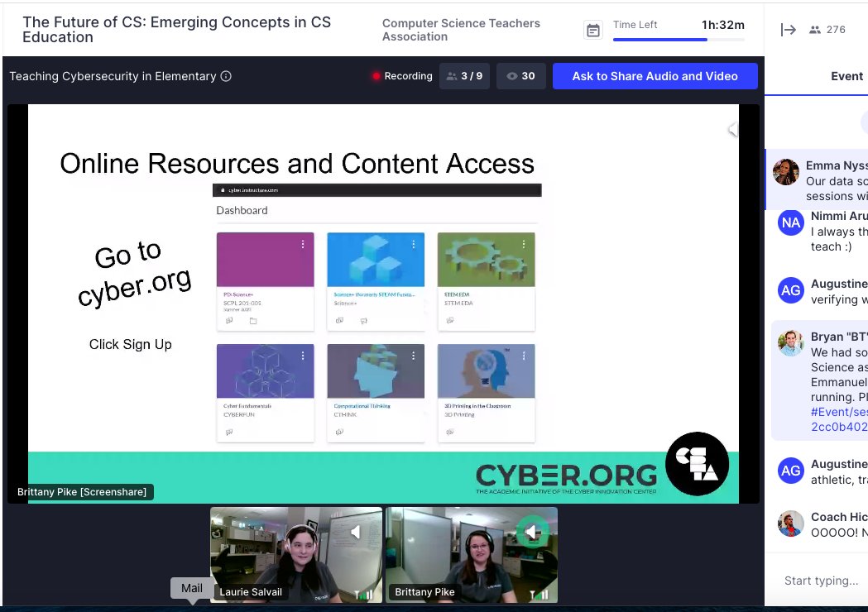Open Bryan's profile photo avatar
Viewport: 868px width, 612px height.
[790, 343]
